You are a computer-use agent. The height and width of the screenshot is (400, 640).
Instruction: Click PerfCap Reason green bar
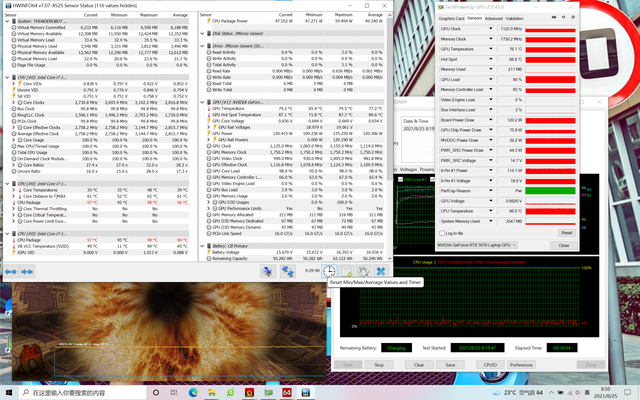550,191
